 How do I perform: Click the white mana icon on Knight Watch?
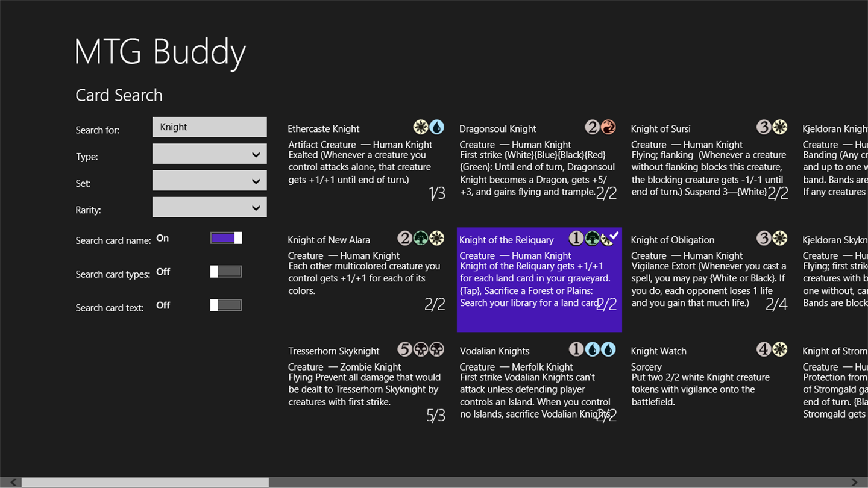coord(779,349)
